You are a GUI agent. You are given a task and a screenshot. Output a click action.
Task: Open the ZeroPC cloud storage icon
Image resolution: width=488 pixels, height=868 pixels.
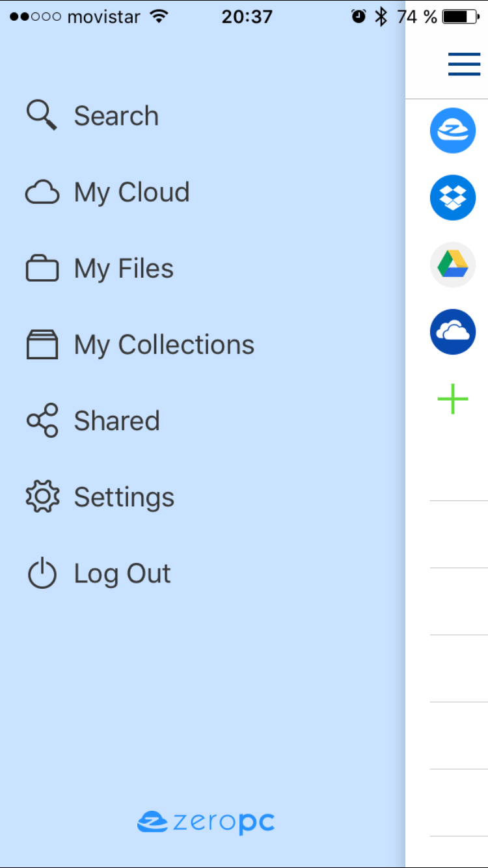tap(453, 131)
